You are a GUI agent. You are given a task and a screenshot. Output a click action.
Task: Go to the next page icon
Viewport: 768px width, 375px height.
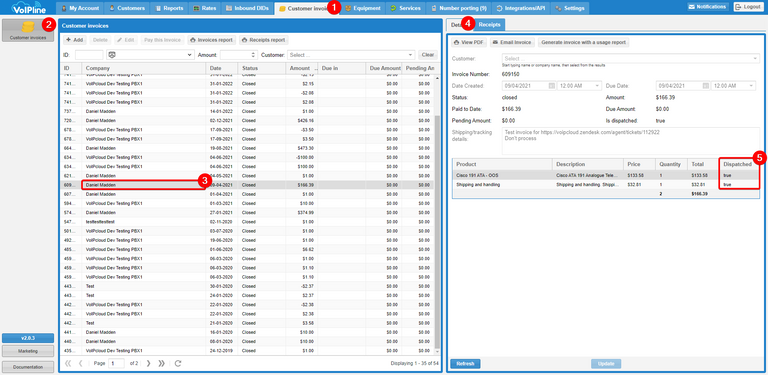pos(148,363)
